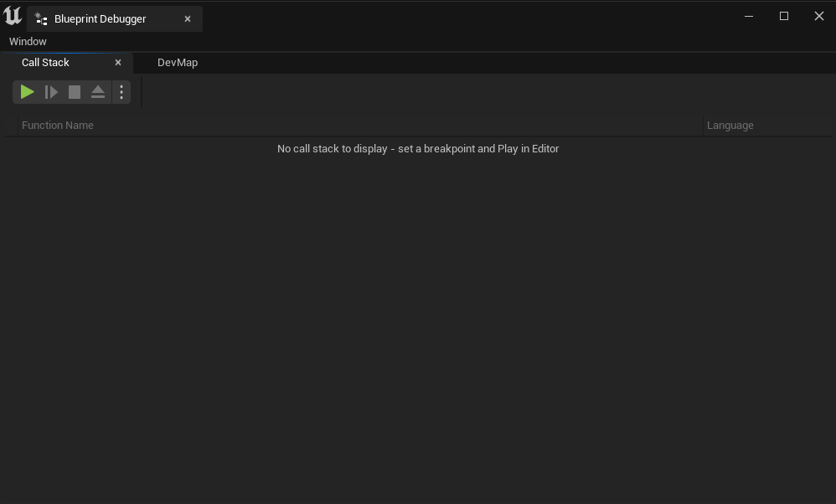Click the green Play in Editor button

[x=27, y=92]
